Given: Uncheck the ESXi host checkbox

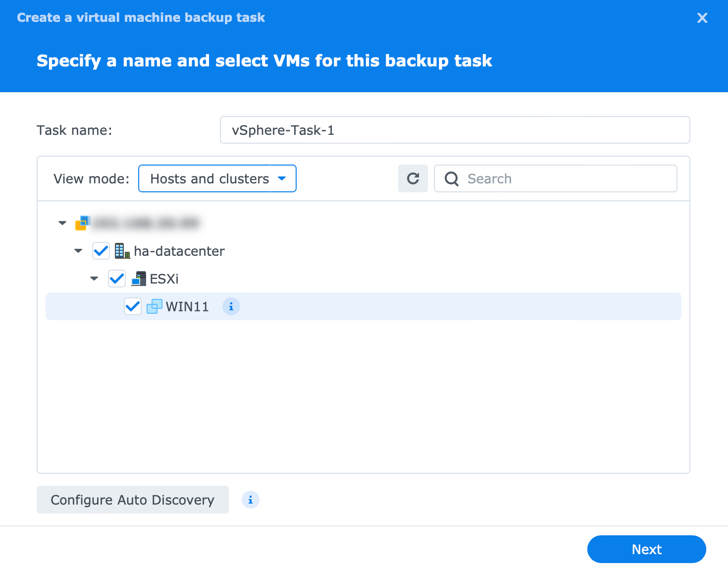Looking at the screenshot, I should pos(117,279).
